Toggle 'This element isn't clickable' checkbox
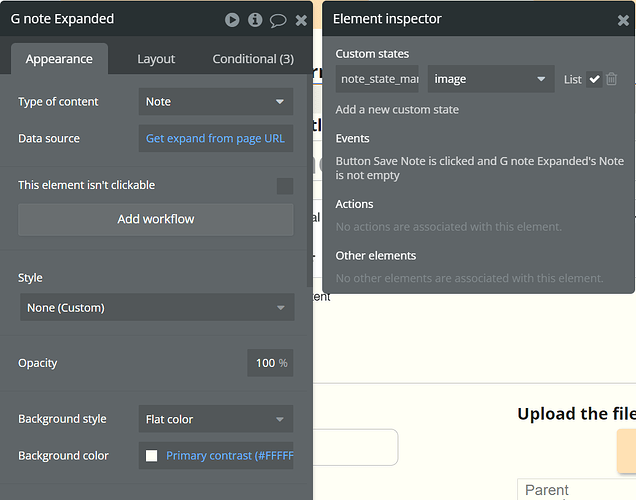636x500 pixels. pos(285,186)
